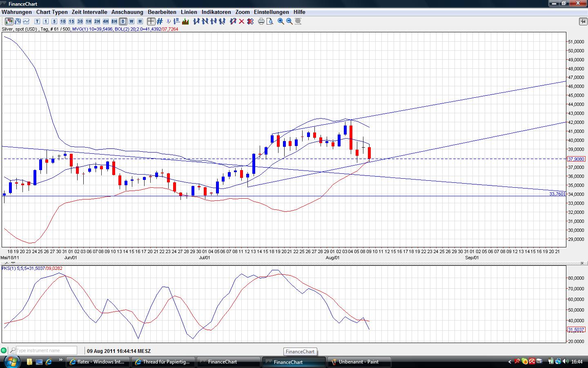Click the 37,9080 price axis label
The height and width of the screenshot is (368, 588).
click(x=576, y=159)
